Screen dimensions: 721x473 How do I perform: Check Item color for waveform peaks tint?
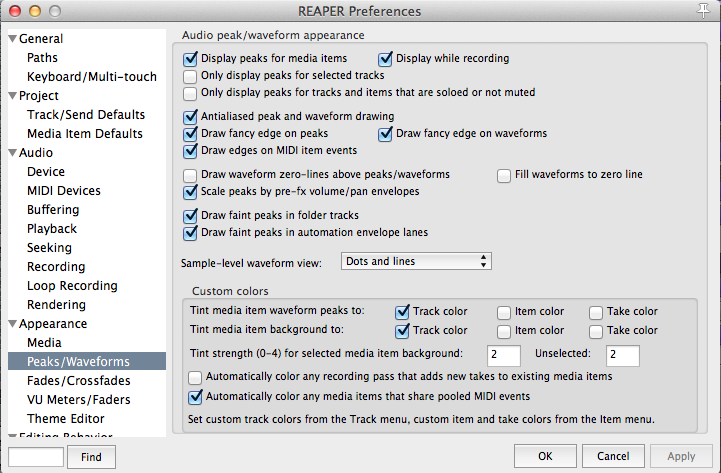tap(504, 312)
